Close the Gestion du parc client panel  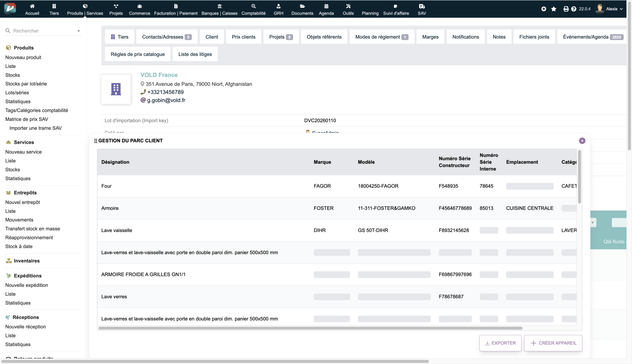pos(582,141)
